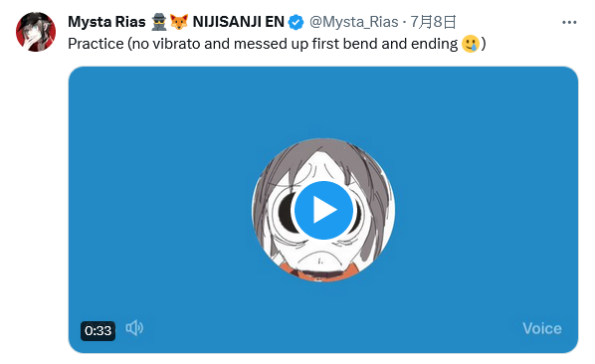This screenshot has height=364, width=595.
Task: Click the empty blue area of the player
Action: tap(152, 151)
